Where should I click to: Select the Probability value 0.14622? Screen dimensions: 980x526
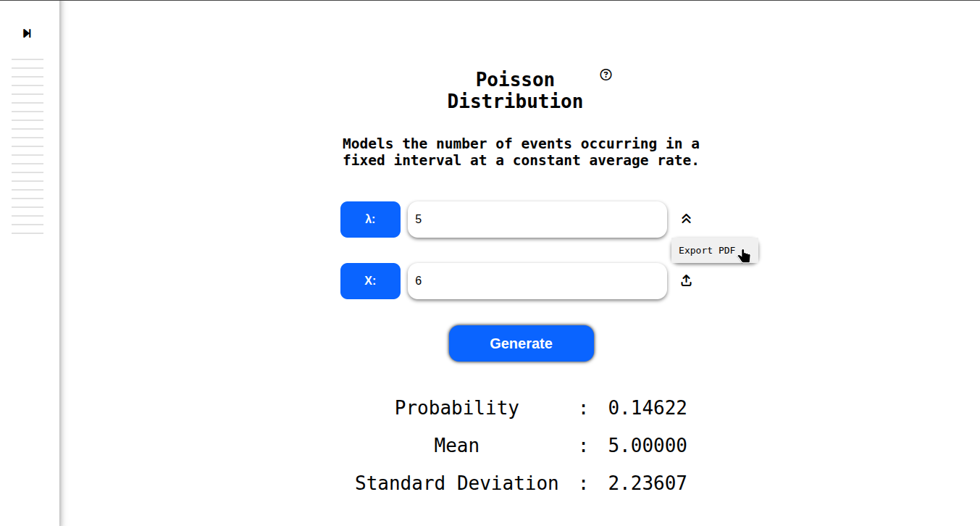point(648,408)
